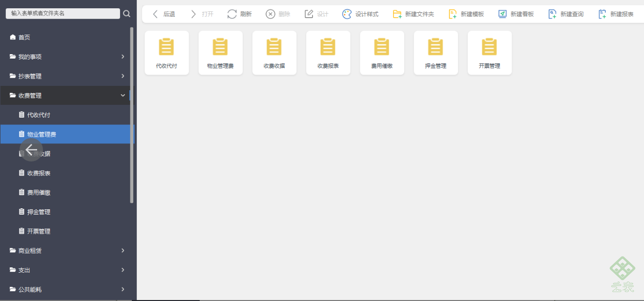
Task: Click the 新建报表 icon
Action: click(602, 14)
